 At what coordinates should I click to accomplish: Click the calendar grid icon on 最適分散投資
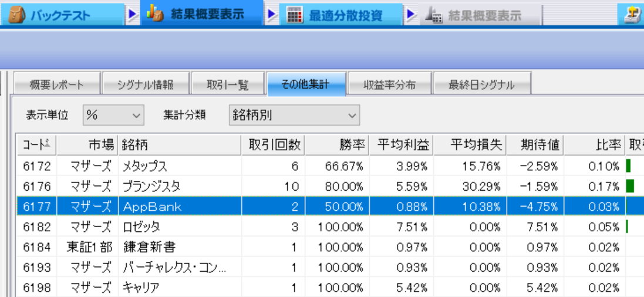click(x=294, y=16)
